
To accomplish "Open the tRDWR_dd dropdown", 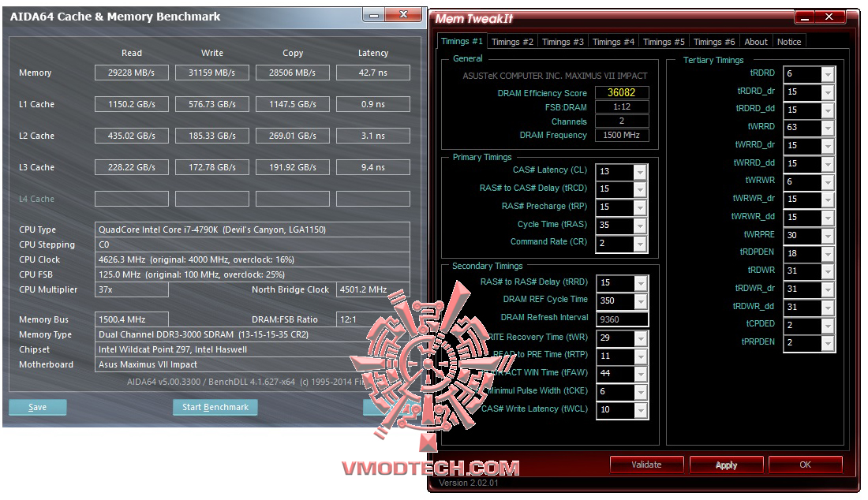I will click(828, 307).
